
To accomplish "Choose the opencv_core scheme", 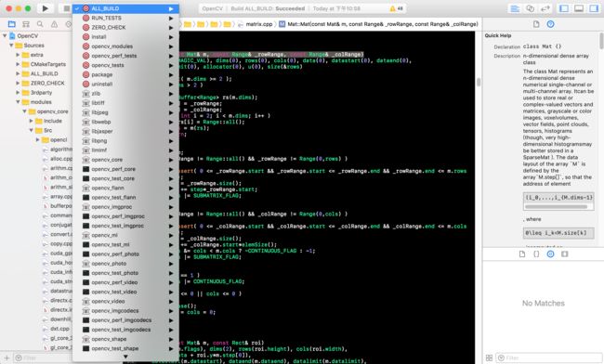I will tap(125, 160).
